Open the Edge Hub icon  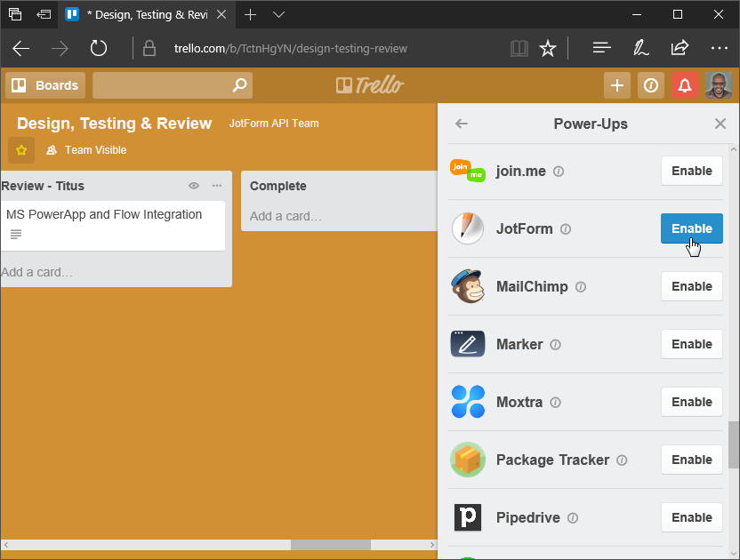tap(602, 48)
